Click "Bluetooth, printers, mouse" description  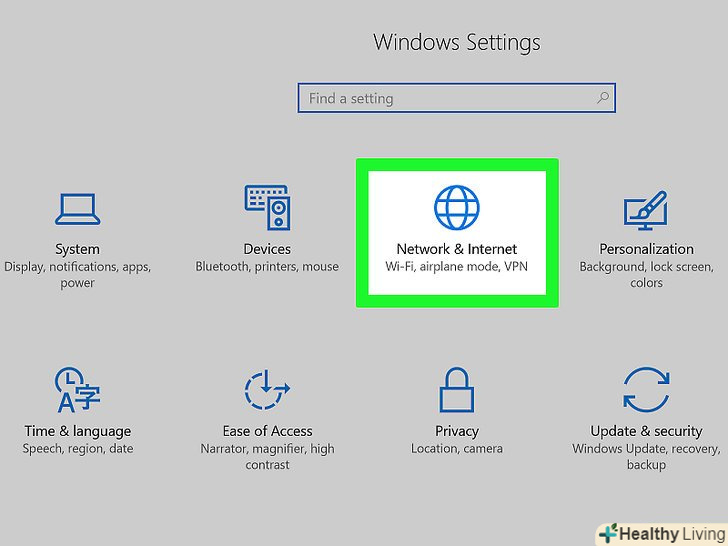(267, 266)
